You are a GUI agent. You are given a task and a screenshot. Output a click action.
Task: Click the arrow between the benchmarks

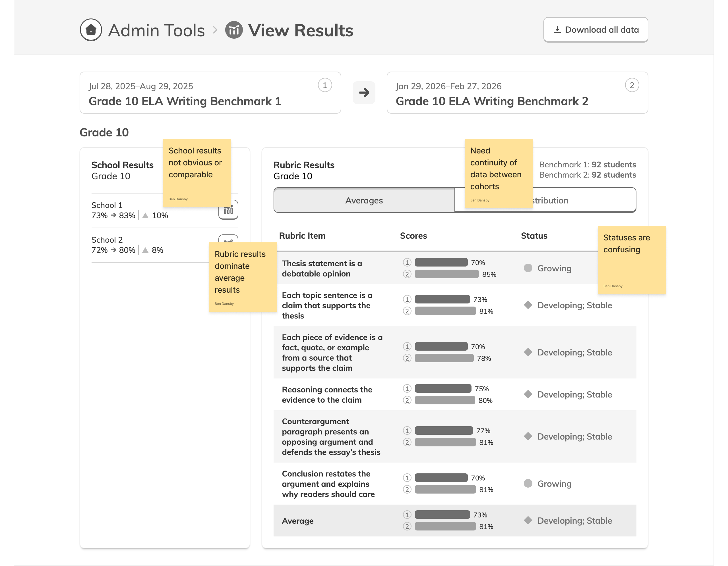pyautogui.click(x=364, y=93)
